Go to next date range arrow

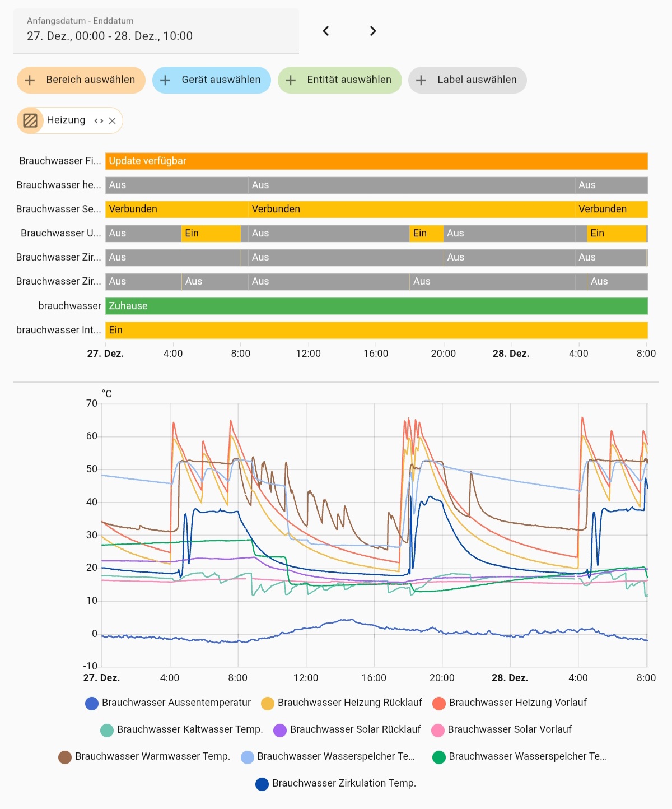pyautogui.click(x=373, y=31)
